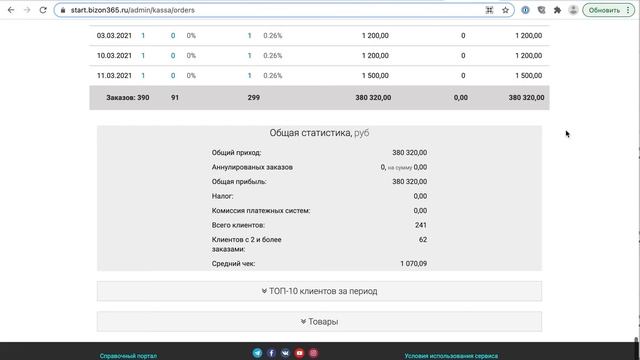Open the blue password manager extension icon
Image resolution: width=640 pixels, height=360 pixels.
coord(525,10)
